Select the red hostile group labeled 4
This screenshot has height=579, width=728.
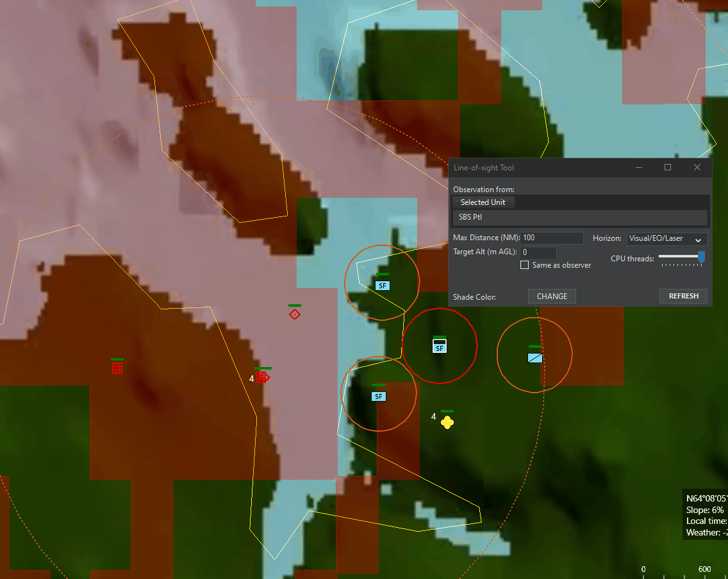pos(262,377)
